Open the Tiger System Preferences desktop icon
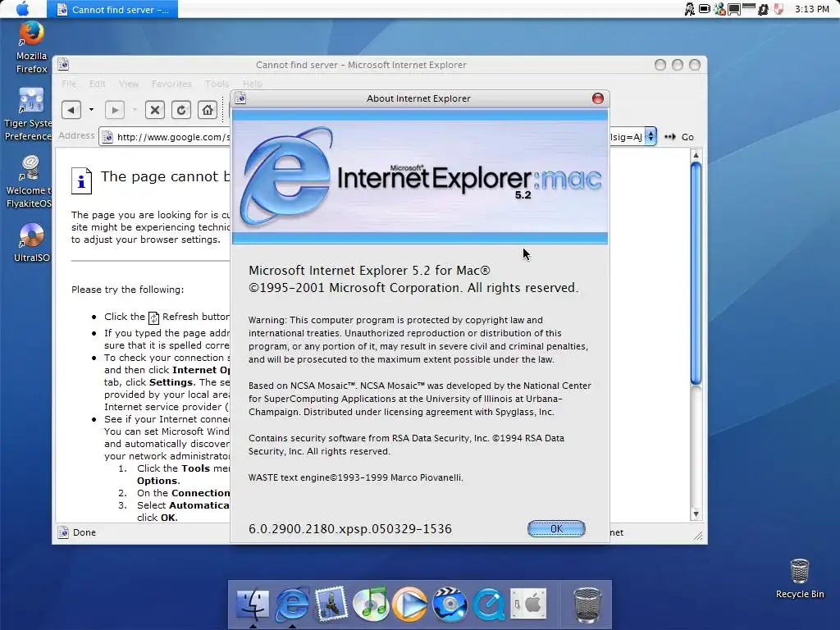Image resolution: width=840 pixels, height=630 pixels. [x=29, y=115]
